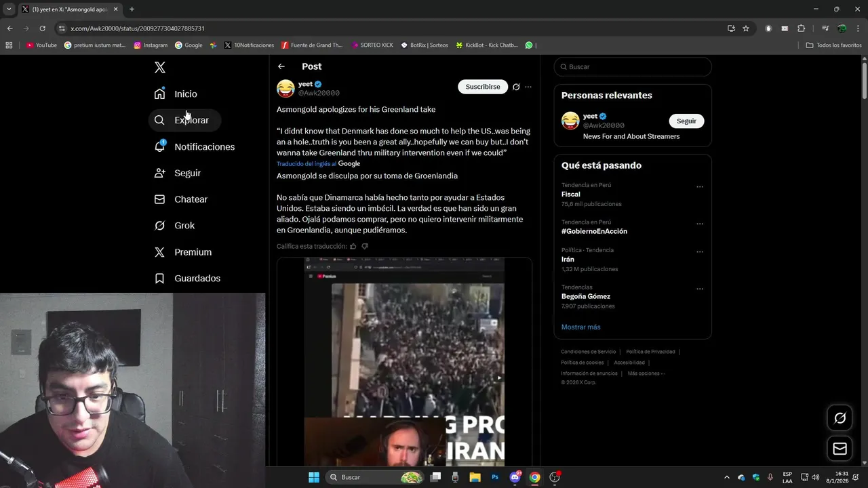Viewport: 868px width, 488px height.
Task: Open Chatear messages page
Action: tap(182, 199)
